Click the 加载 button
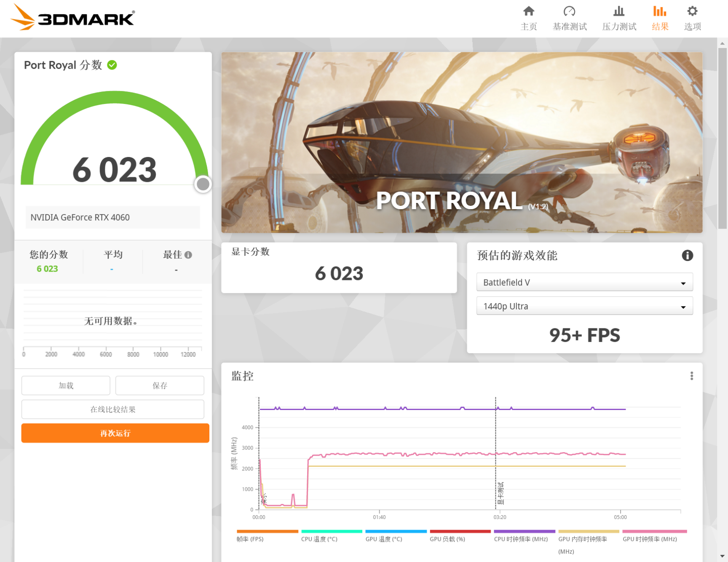The width and height of the screenshot is (728, 562). [x=66, y=386]
